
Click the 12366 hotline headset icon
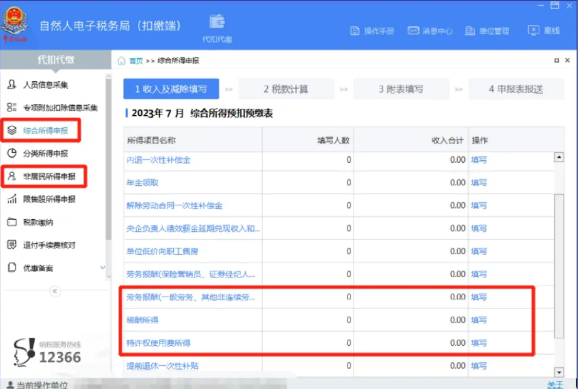pos(24,352)
